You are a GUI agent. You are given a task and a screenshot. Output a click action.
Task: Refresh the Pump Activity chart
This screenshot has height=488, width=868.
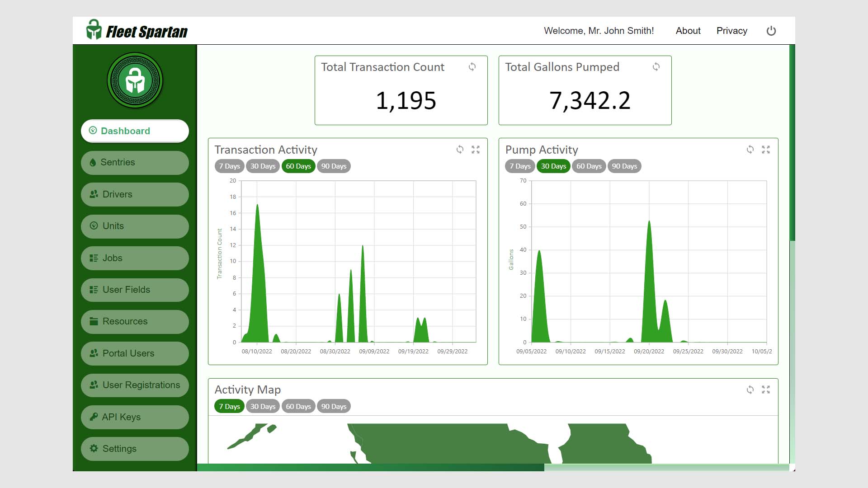[x=750, y=150]
